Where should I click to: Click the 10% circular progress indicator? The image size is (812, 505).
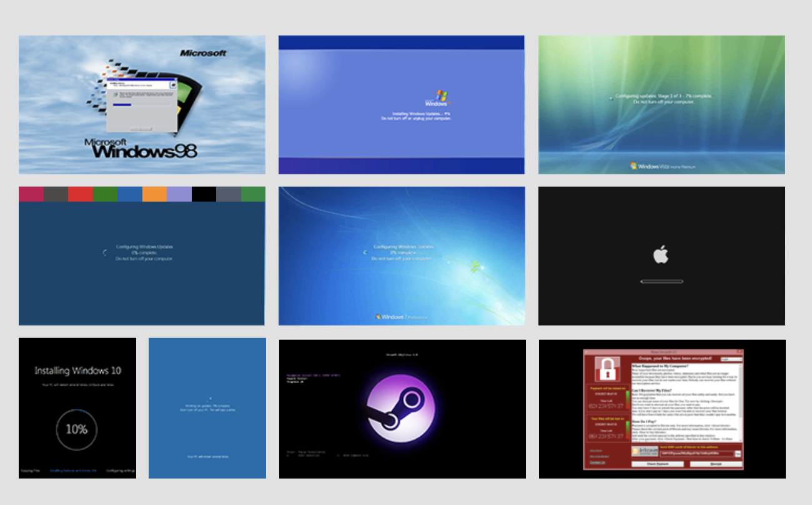click(76, 429)
